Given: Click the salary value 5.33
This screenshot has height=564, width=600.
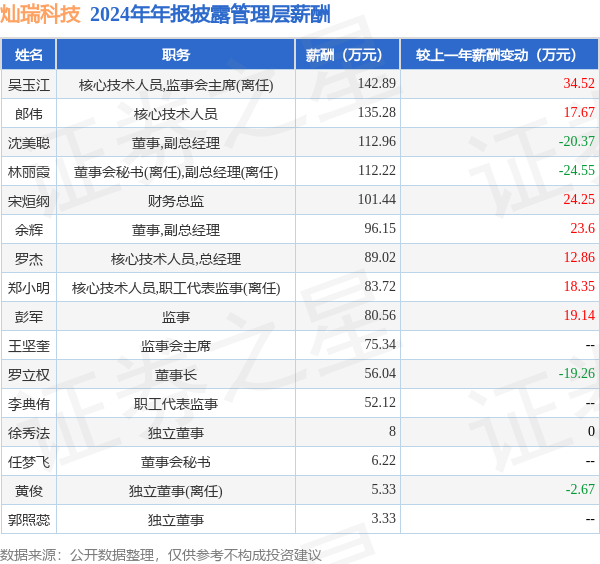Looking at the screenshot, I should click(383, 489).
